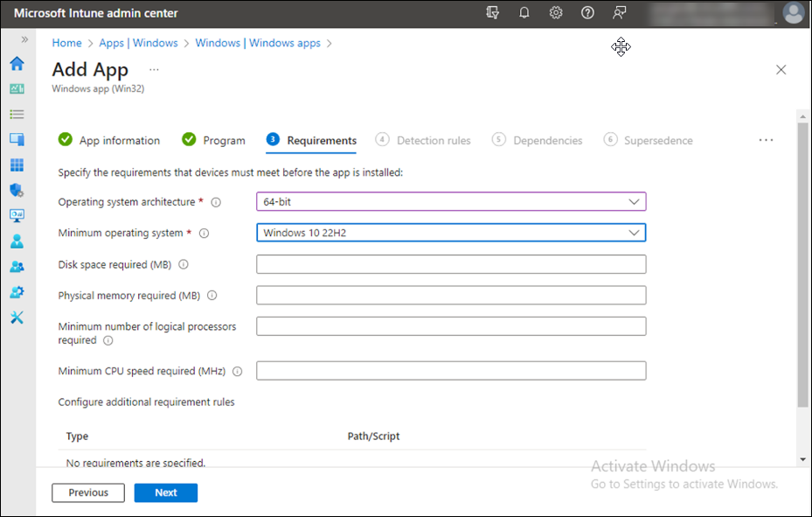812x517 pixels.
Task: Open Endpoint security shield icon
Action: click(x=16, y=190)
